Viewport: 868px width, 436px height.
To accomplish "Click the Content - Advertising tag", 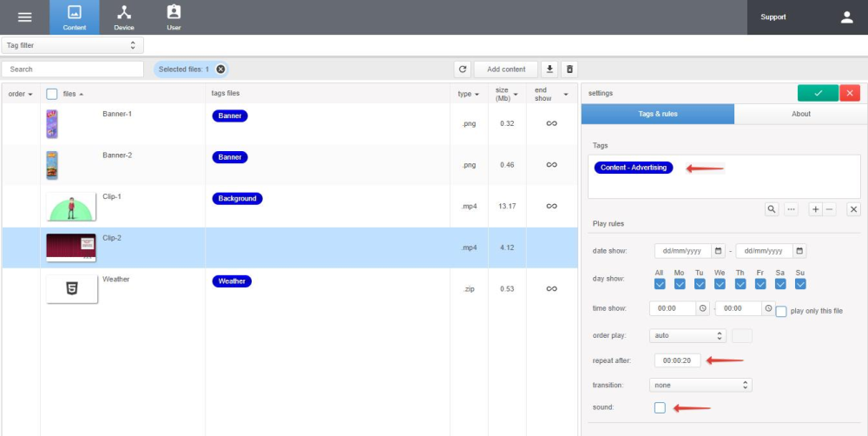I will pos(634,168).
